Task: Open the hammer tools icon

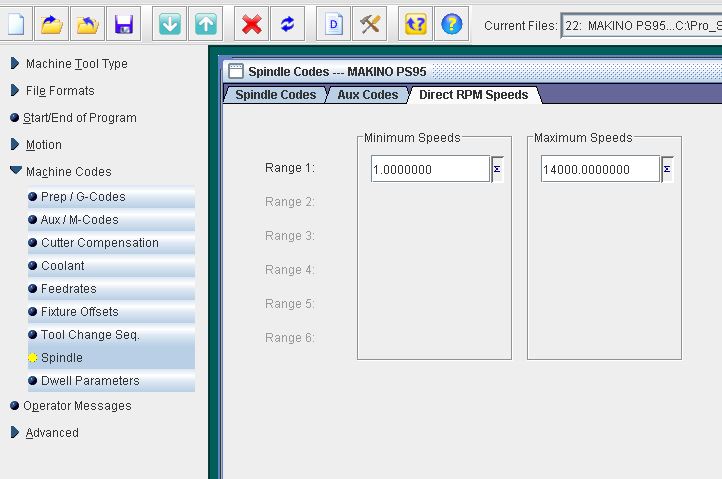Action: point(369,24)
